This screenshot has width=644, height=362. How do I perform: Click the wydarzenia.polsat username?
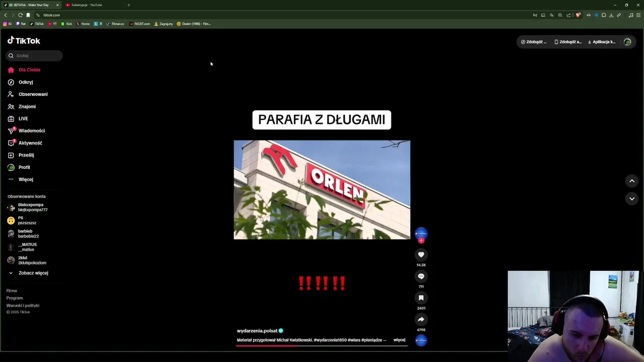pyautogui.click(x=257, y=331)
